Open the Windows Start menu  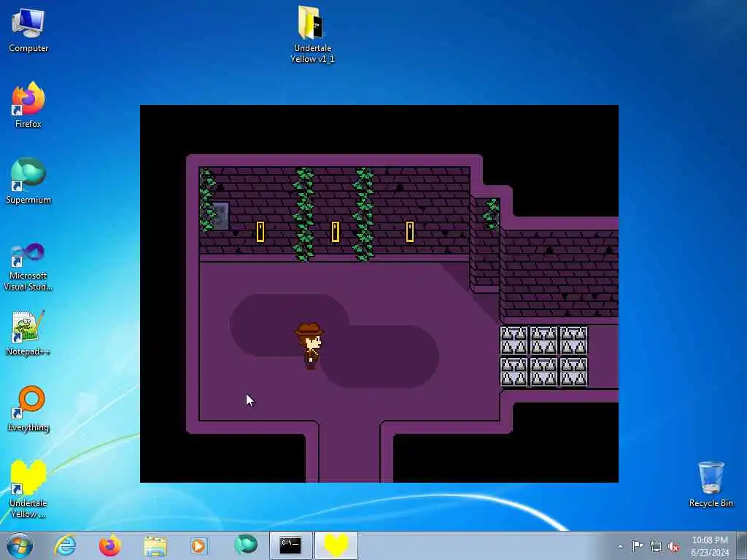(20, 545)
